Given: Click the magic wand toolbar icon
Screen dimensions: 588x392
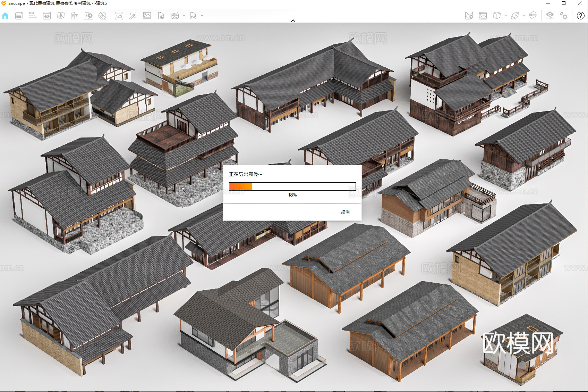Looking at the screenshot, I should coord(133,16).
